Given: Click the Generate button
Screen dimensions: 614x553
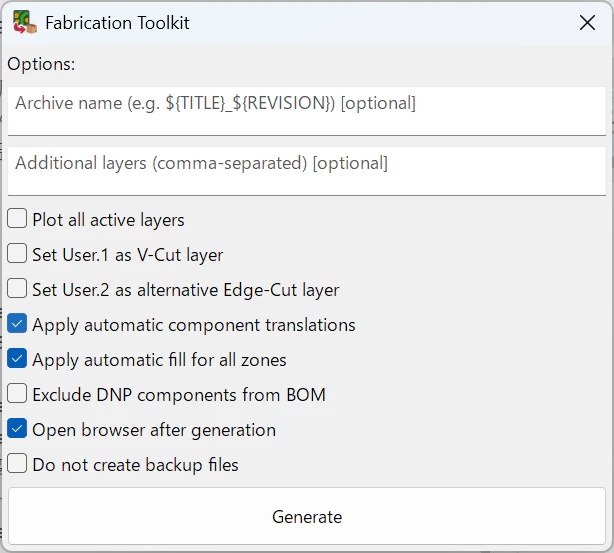Looking at the screenshot, I should 307,516.
